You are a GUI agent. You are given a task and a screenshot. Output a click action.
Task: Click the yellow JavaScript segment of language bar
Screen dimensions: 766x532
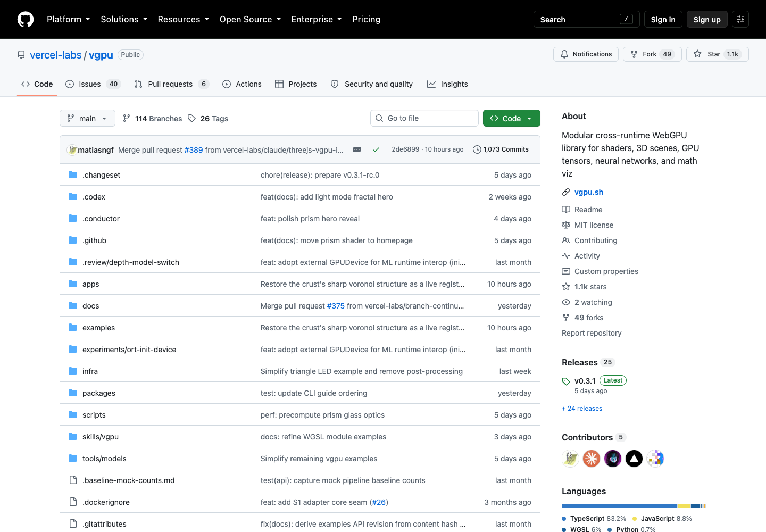[684, 506]
